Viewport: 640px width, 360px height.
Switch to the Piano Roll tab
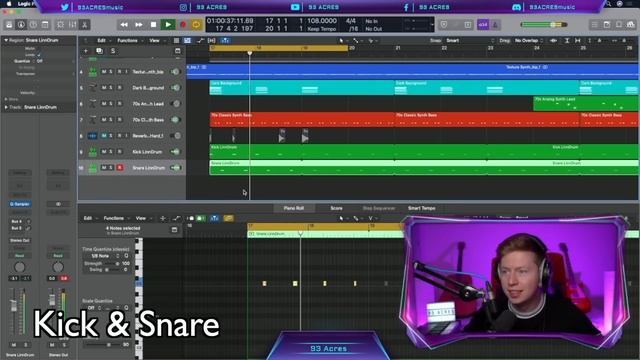294,208
